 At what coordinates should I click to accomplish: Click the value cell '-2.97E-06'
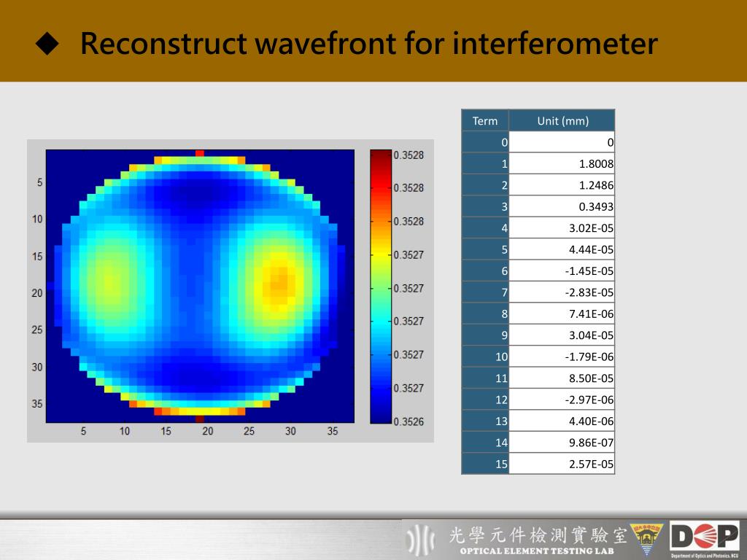click(x=562, y=399)
